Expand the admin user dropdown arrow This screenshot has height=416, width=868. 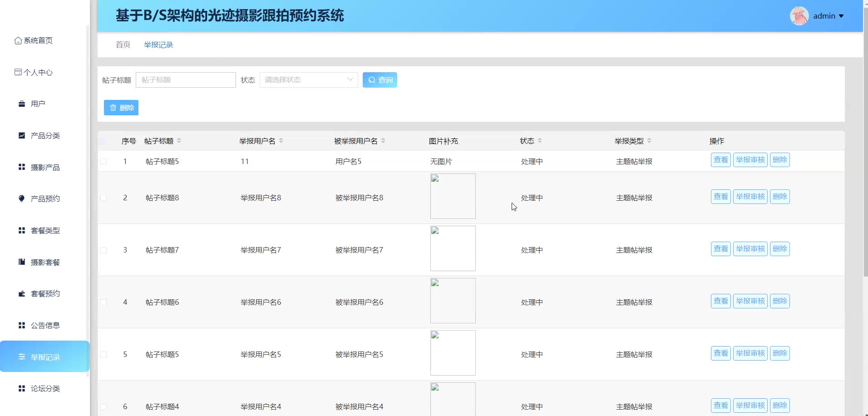[841, 16]
